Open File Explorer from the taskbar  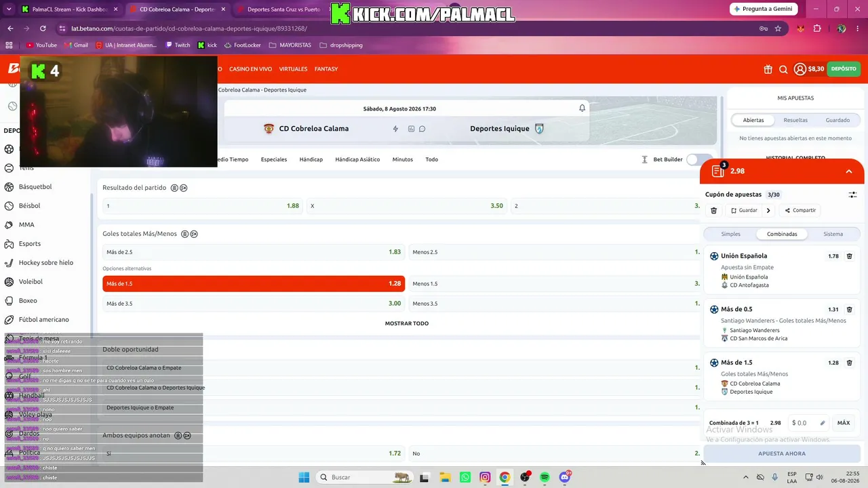pyautogui.click(x=445, y=477)
